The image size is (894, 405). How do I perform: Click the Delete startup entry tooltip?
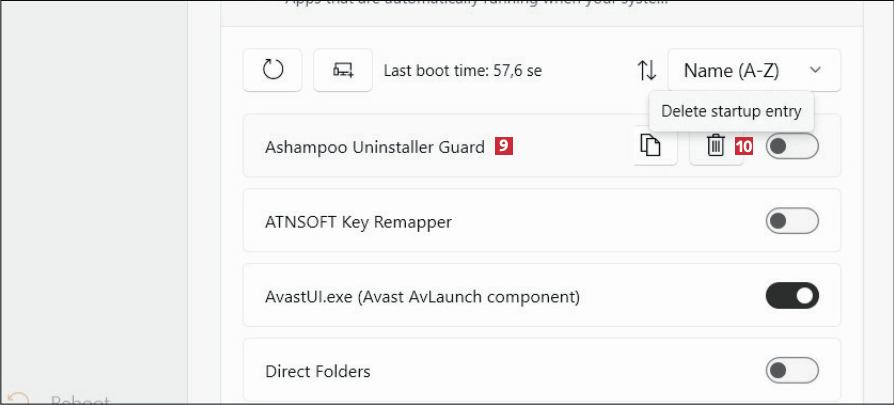731,110
